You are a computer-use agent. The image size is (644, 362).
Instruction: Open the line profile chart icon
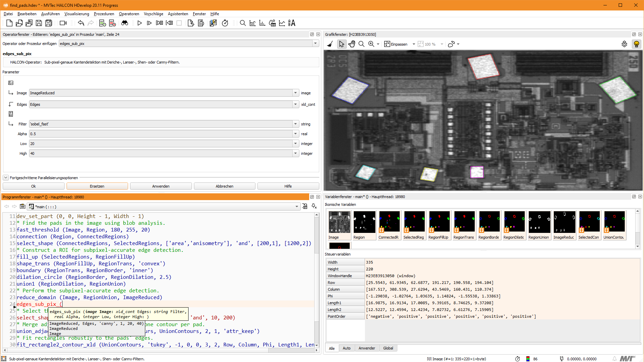point(282,23)
